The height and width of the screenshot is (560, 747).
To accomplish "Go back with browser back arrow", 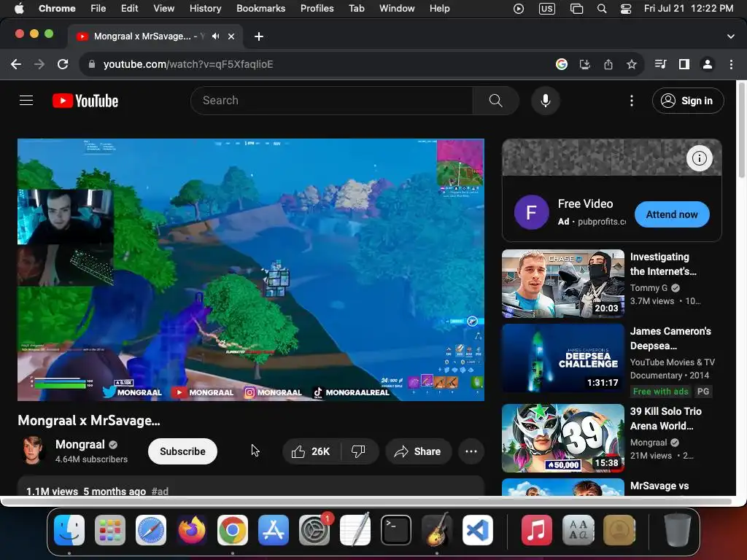I will (16, 64).
